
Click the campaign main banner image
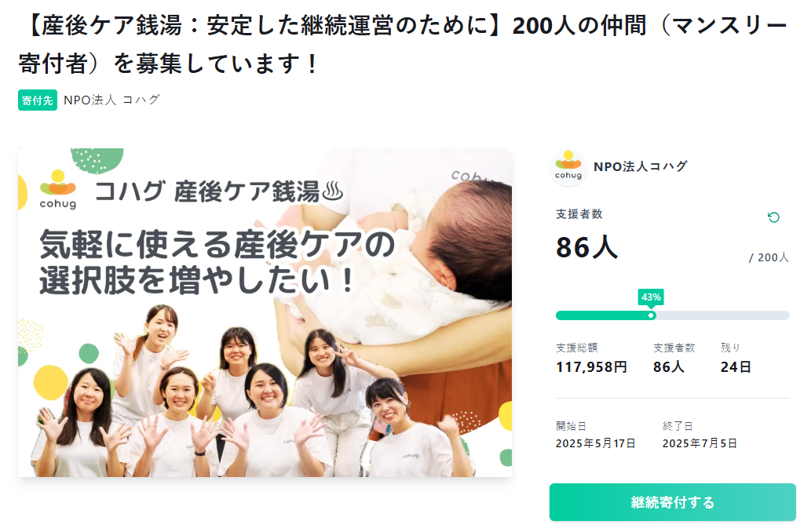pyautogui.click(x=265, y=313)
